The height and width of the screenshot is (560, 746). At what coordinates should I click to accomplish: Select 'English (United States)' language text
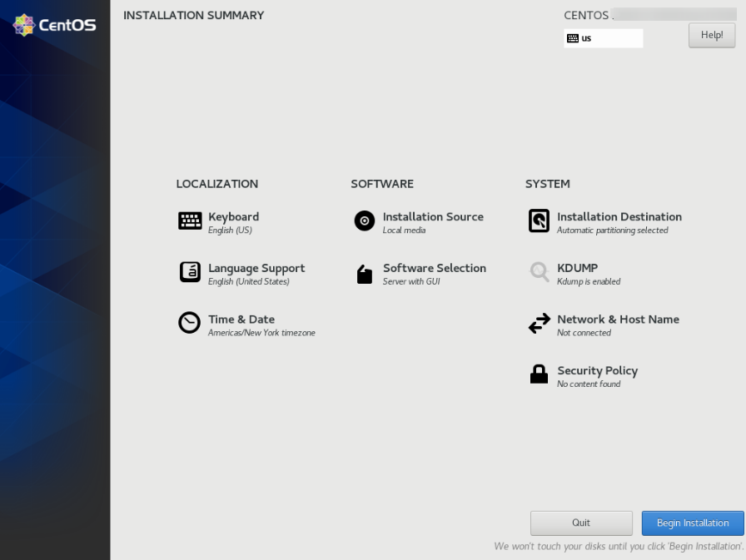[x=249, y=281]
